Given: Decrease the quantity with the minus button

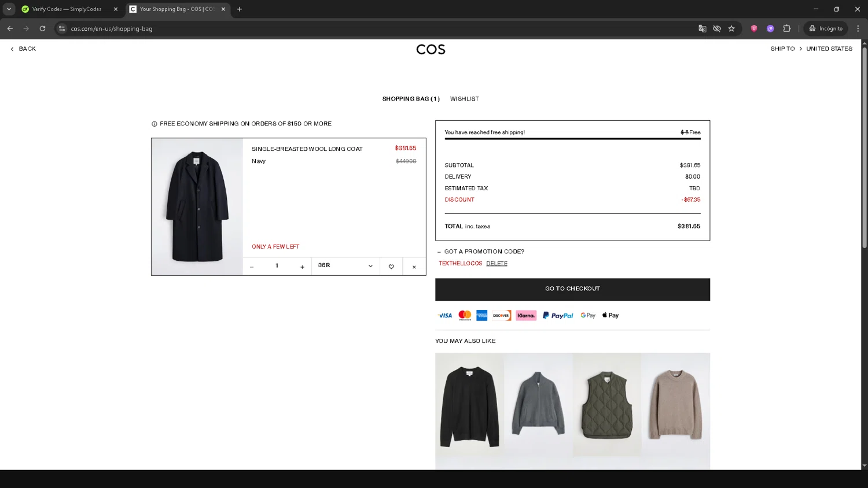Looking at the screenshot, I should pyautogui.click(x=252, y=267).
